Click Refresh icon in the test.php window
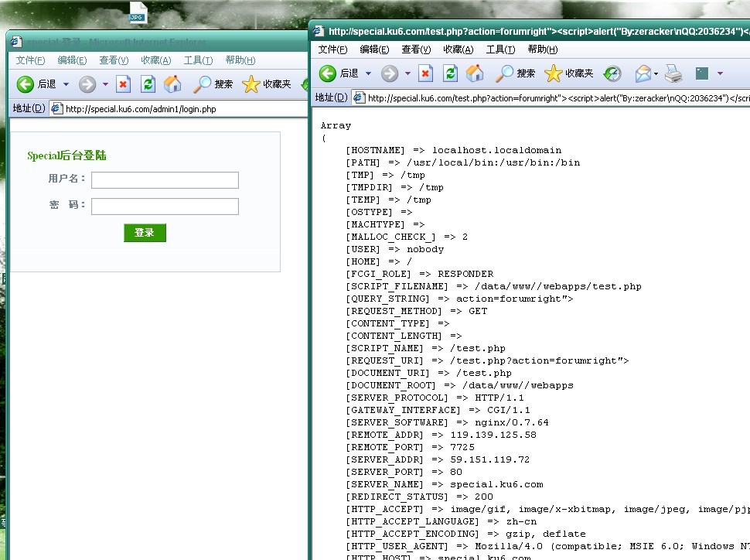750x560 pixels. pyautogui.click(x=450, y=73)
